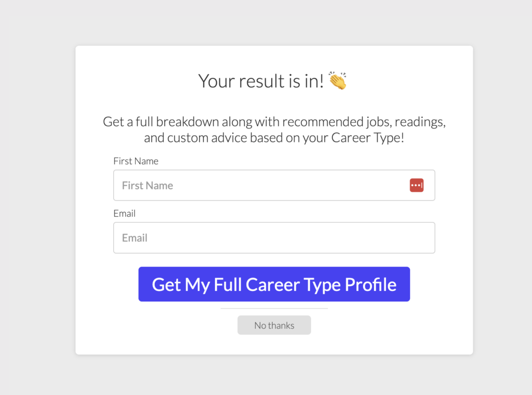Click the "Get a full breakdown" text line

point(274,122)
